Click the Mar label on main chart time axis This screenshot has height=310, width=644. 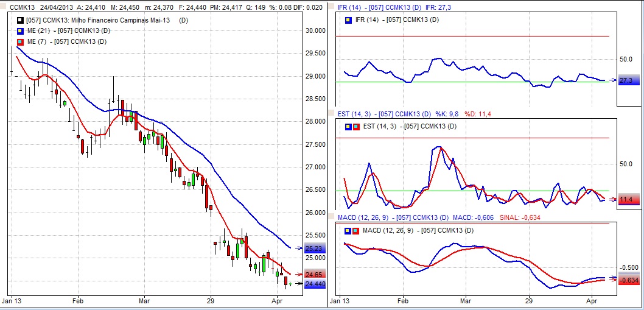[144, 301]
